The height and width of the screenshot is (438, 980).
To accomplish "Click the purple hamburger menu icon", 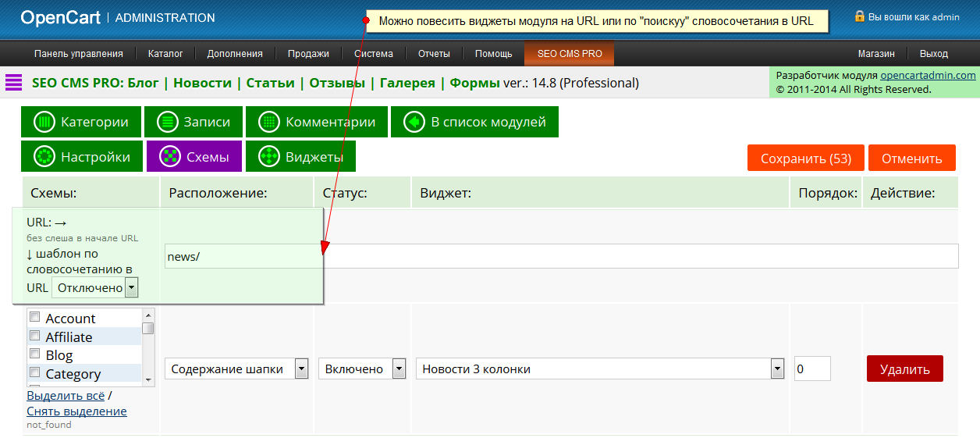I will tap(13, 83).
